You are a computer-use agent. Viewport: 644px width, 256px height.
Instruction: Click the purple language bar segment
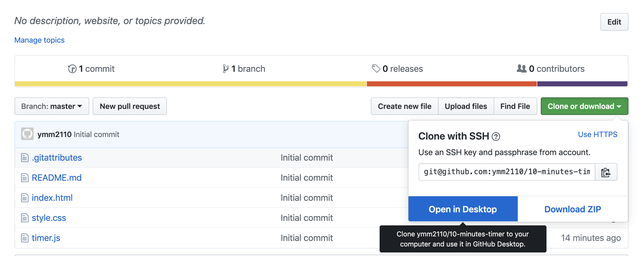pos(582,84)
